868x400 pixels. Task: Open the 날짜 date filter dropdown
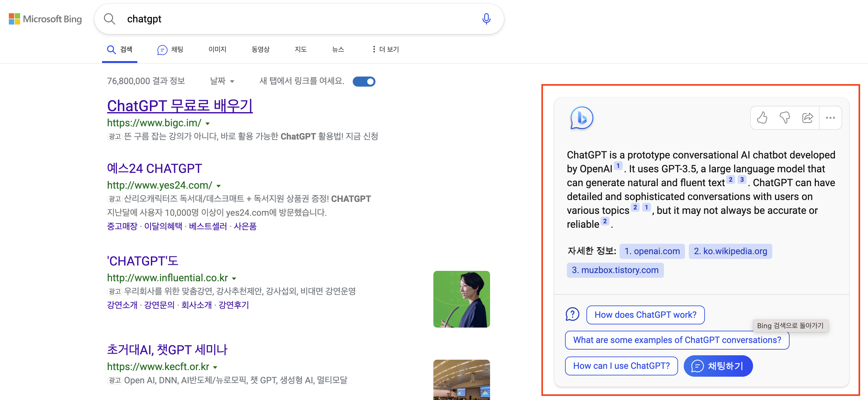[x=222, y=81]
